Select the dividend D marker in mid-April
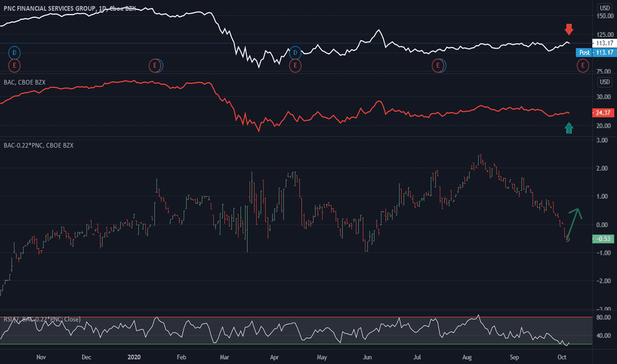Screen dimensions: 617x364 (295, 52)
